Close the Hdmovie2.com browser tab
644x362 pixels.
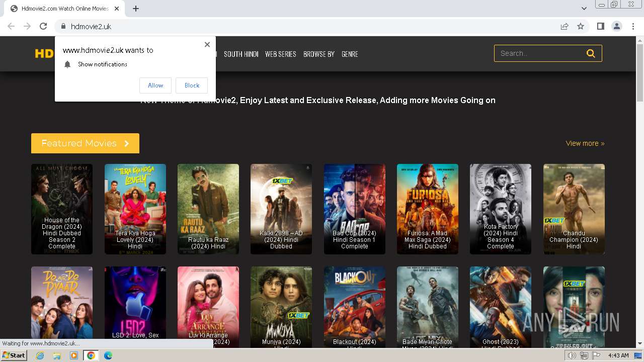pyautogui.click(x=117, y=9)
